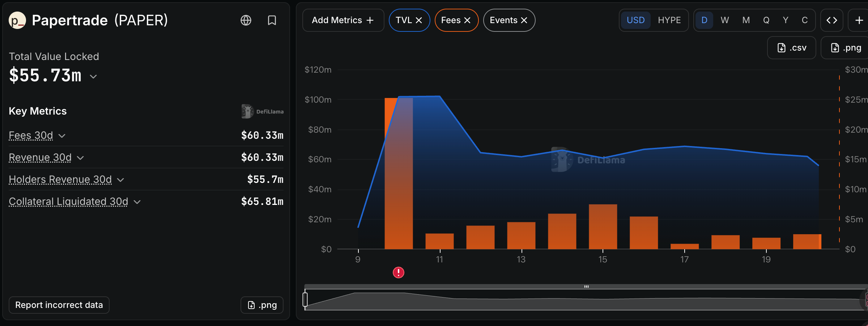Screen dimensions: 868x326
Task: Click the range slider top grip bar
Action: pos(586,287)
